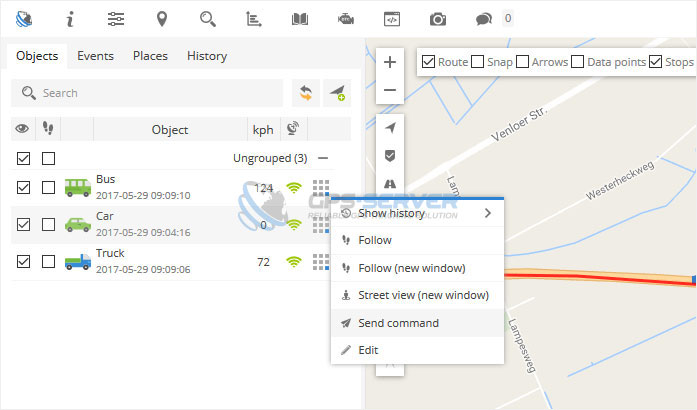Click the location pin marker icon
Screen dimensions: 697x410
162,18
